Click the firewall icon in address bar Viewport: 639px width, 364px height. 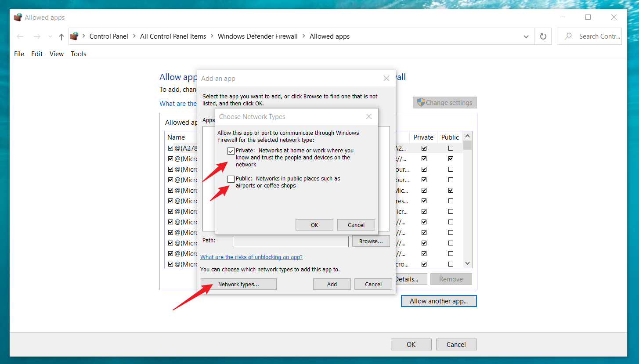74,36
